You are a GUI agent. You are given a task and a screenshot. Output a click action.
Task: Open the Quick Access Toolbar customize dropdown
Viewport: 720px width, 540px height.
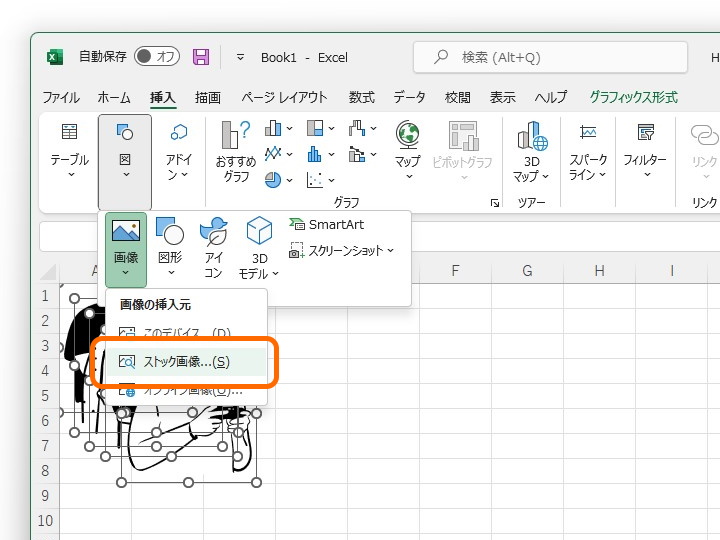click(240, 57)
